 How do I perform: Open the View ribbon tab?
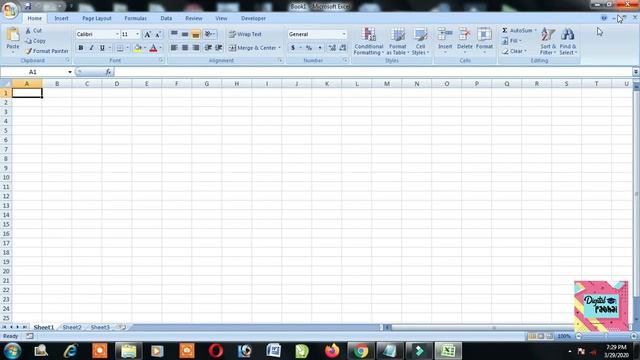pos(221,18)
